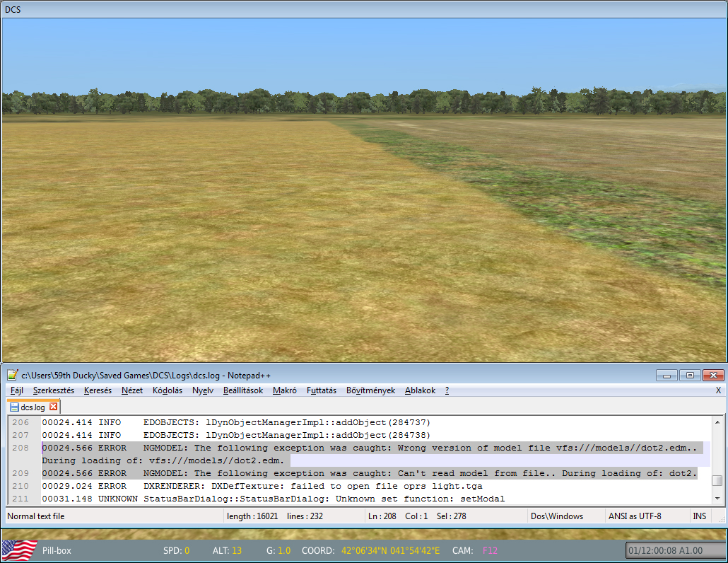Click line number 209 in margin
Image resolution: width=728 pixels, height=563 pixels.
click(20, 473)
